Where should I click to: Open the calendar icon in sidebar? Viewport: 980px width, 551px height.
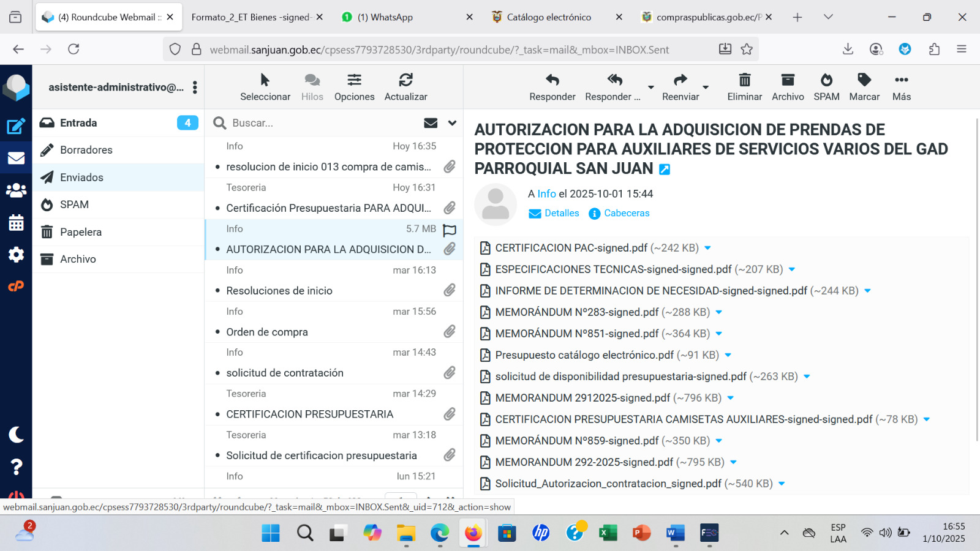tap(16, 223)
